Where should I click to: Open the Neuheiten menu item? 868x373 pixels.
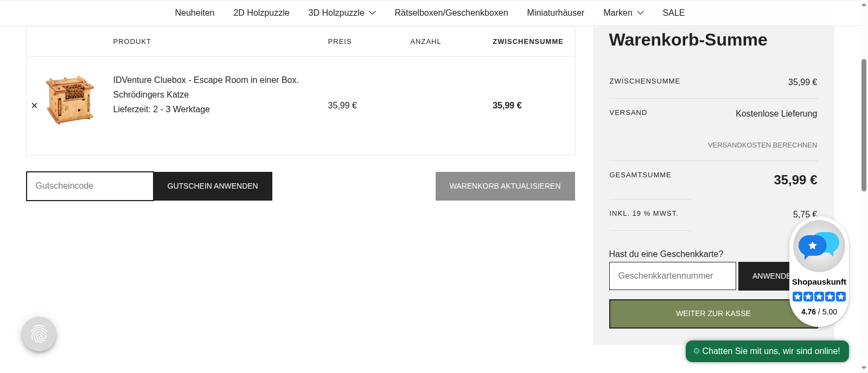click(195, 12)
